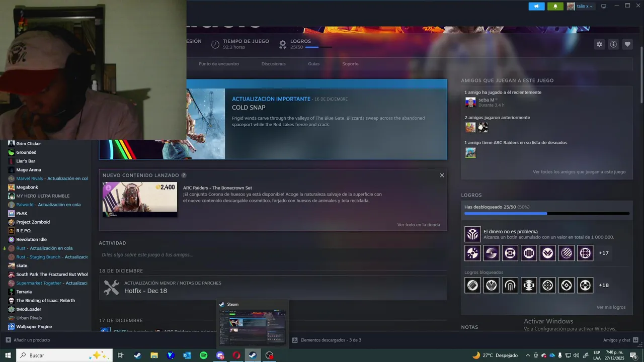
Task: Show +17 more unlocked achievements
Action: pos(604,253)
